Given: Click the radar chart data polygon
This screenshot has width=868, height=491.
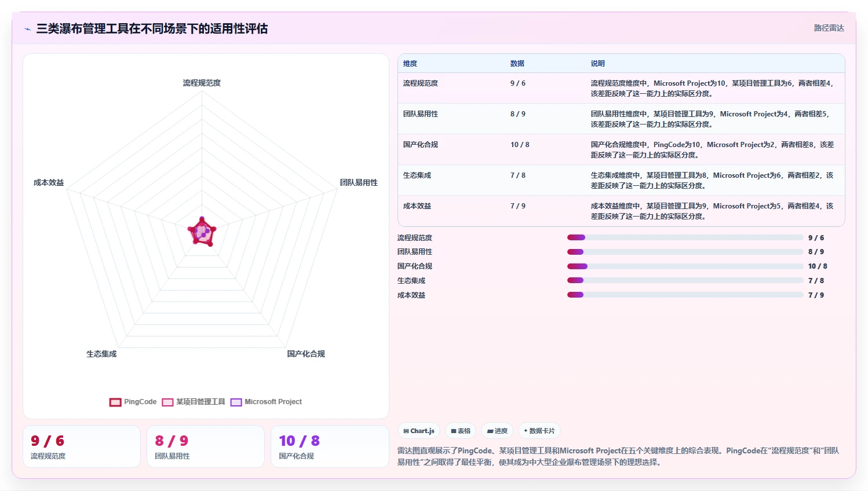Looking at the screenshot, I should 202,232.
